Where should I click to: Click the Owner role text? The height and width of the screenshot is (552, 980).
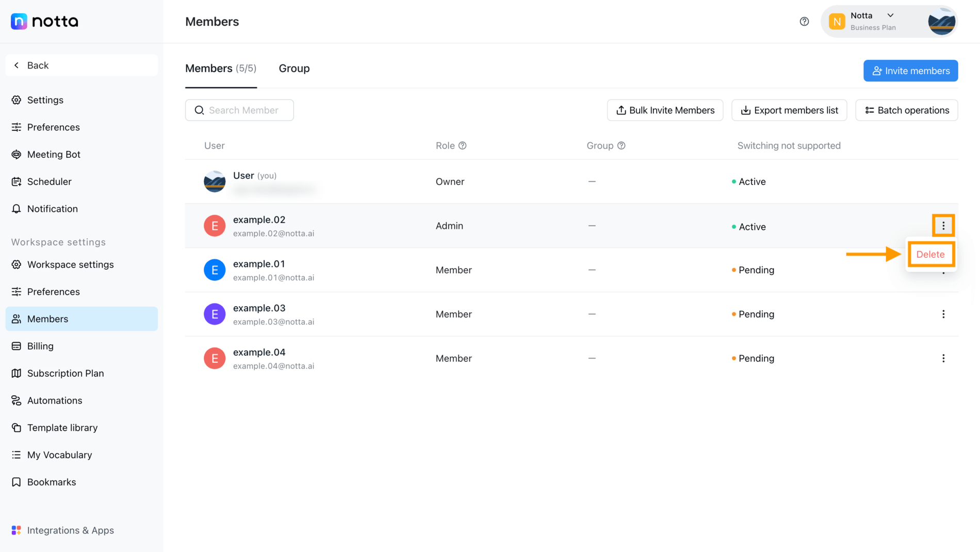tap(450, 181)
